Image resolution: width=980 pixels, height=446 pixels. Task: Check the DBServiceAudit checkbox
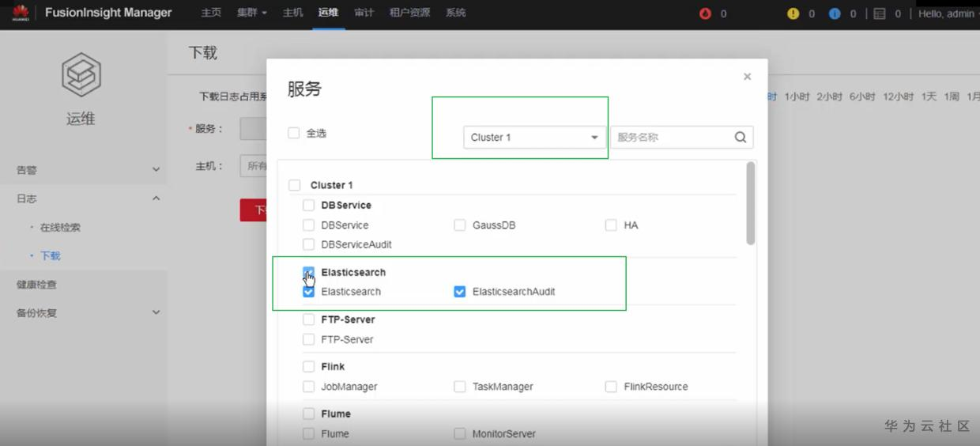coord(309,244)
